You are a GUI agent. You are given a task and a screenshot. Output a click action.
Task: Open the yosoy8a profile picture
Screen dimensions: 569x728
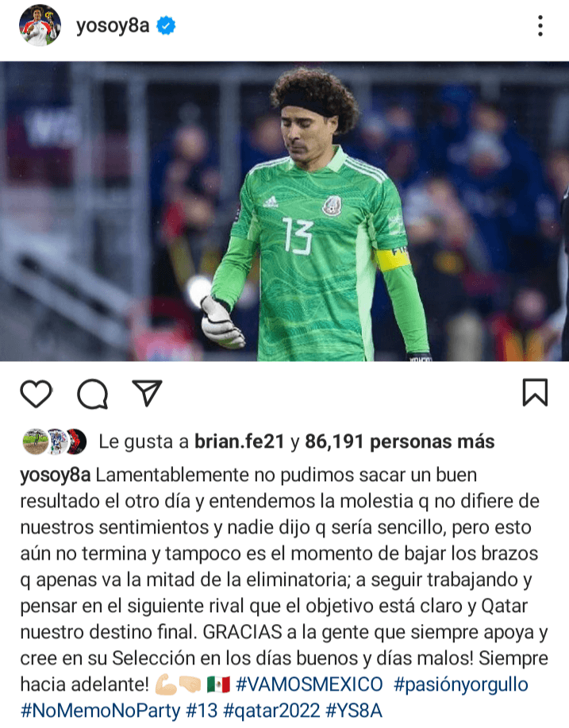pyautogui.click(x=40, y=25)
